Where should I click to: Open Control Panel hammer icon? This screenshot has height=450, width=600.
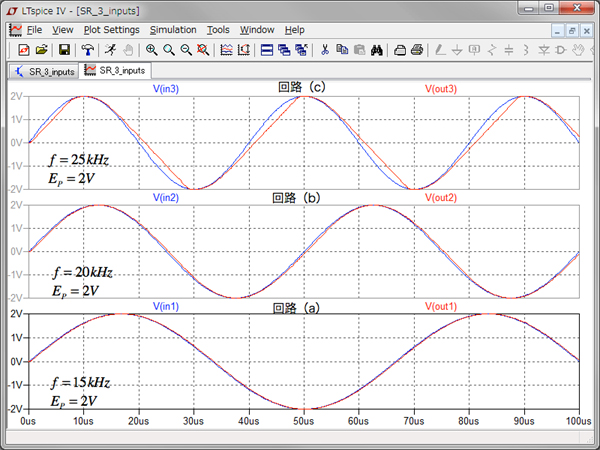87,49
